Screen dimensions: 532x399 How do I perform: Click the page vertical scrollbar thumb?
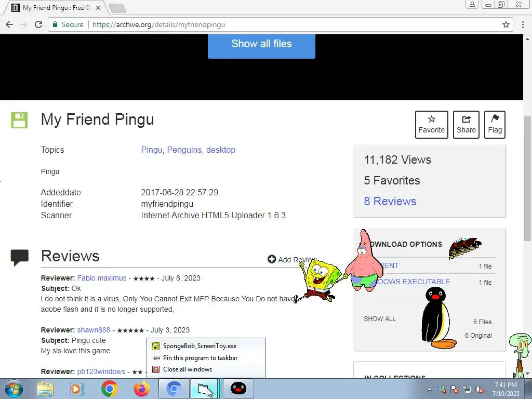528,178
